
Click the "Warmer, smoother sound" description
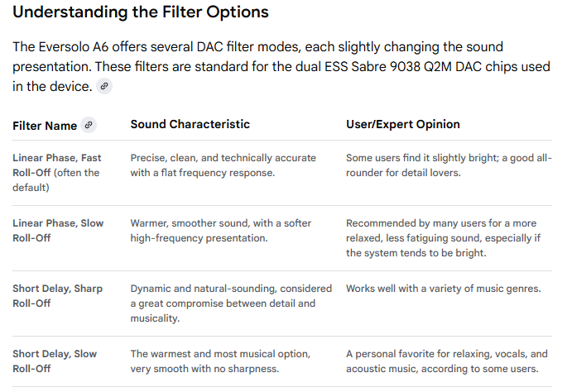tap(219, 230)
